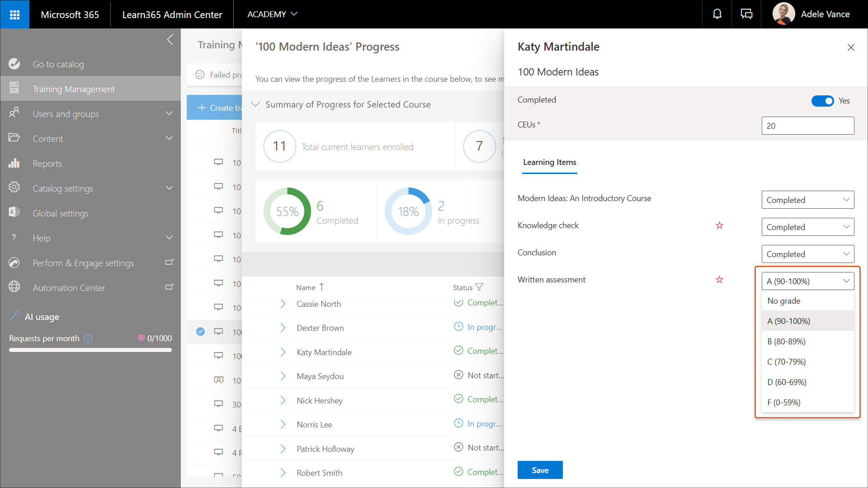
Task: Click the Reports bar chart icon
Action: pos(14,163)
